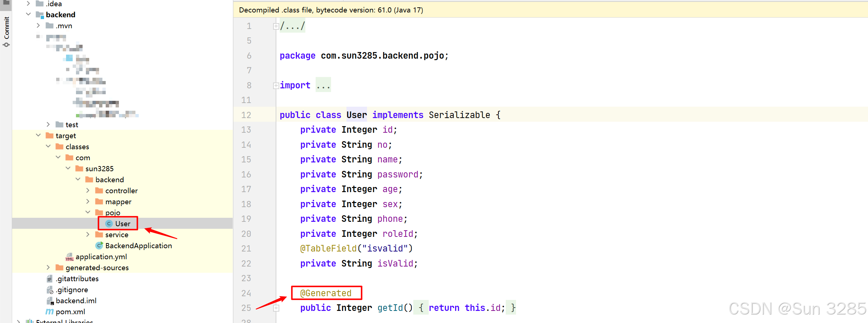868x323 pixels.
Task: Collapse the classes folder
Action: (x=48, y=146)
